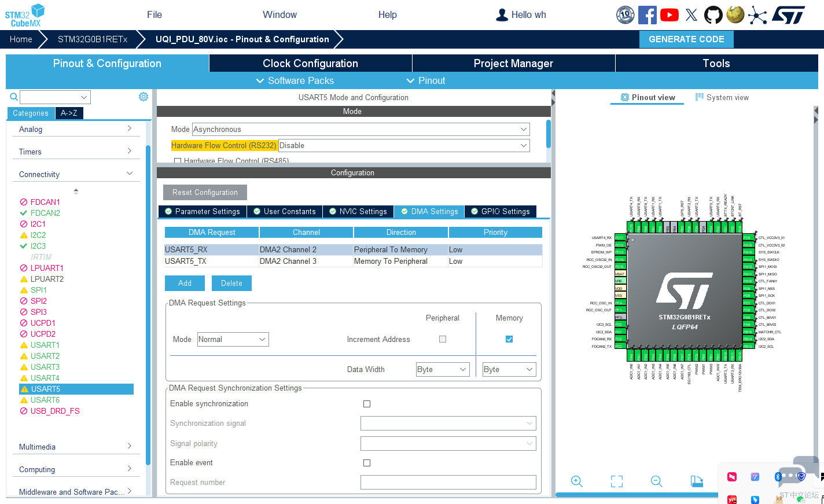The height and width of the screenshot is (504, 824).
Task: Click Add to create a DMA request
Action: point(185,284)
